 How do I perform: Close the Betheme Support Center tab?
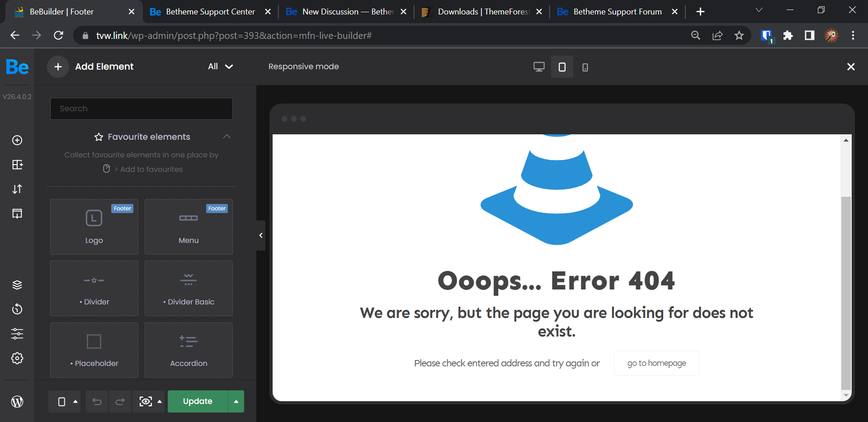click(268, 12)
